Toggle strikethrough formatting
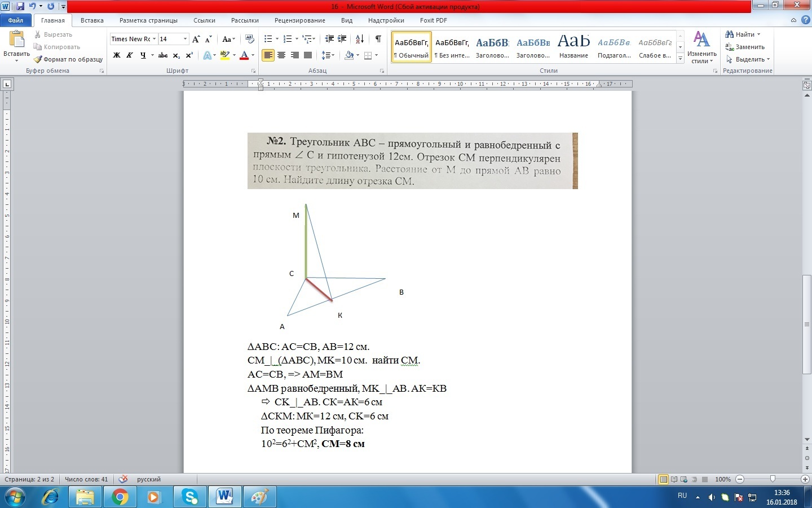 pos(163,55)
